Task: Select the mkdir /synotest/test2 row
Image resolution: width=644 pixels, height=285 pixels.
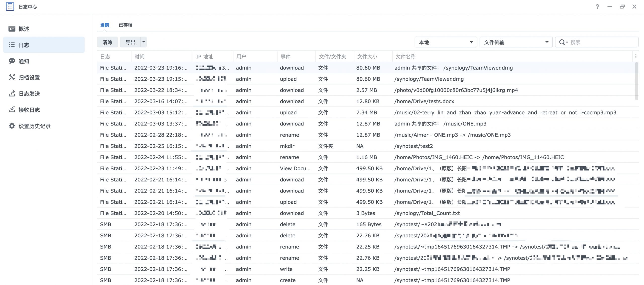Action: point(366,146)
